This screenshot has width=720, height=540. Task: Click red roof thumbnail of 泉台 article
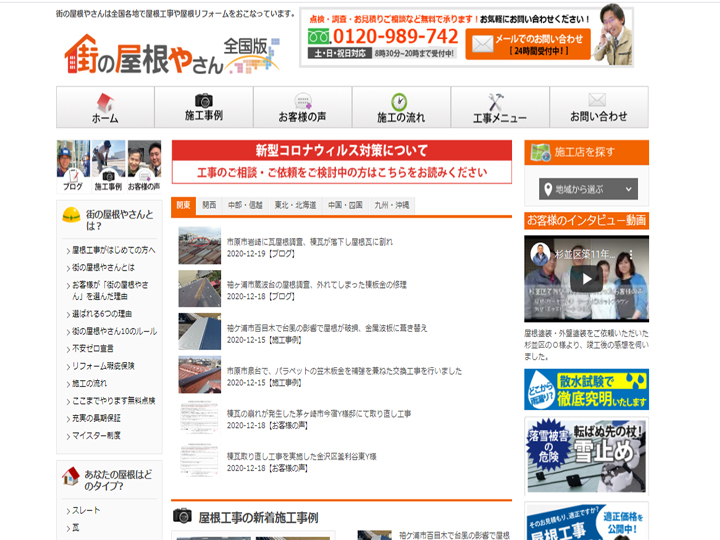tap(200, 374)
